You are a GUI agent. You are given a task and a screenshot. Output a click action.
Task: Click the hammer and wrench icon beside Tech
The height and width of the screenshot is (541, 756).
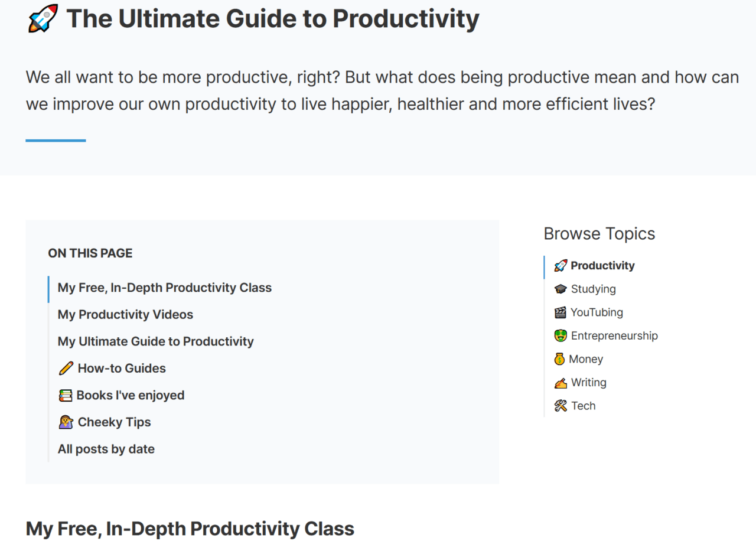pyautogui.click(x=561, y=406)
